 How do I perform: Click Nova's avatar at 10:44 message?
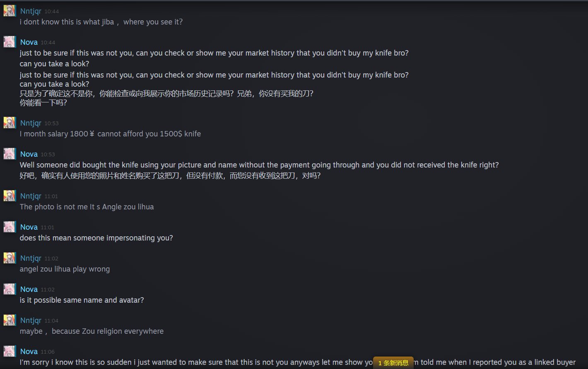point(10,42)
